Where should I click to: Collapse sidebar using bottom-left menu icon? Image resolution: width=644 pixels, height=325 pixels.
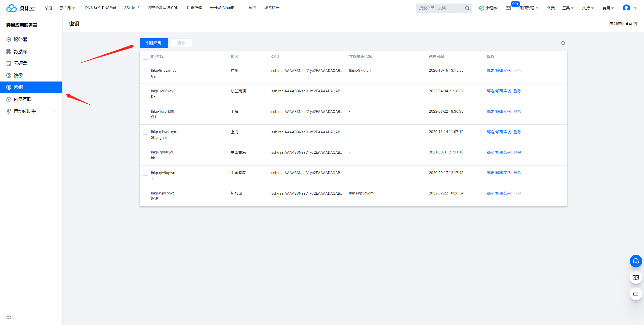coord(9,316)
